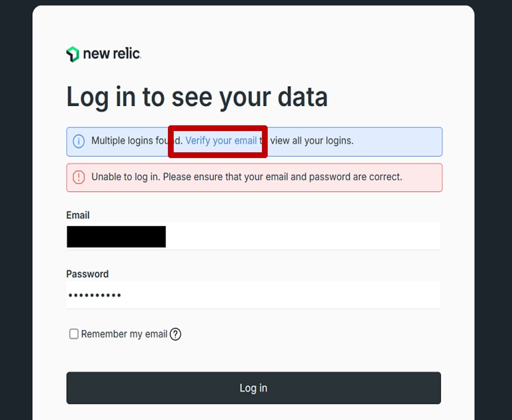Click the "Log in to see your data" heading
This screenshot has width=512, height=420.
click(x=197, y=97)
